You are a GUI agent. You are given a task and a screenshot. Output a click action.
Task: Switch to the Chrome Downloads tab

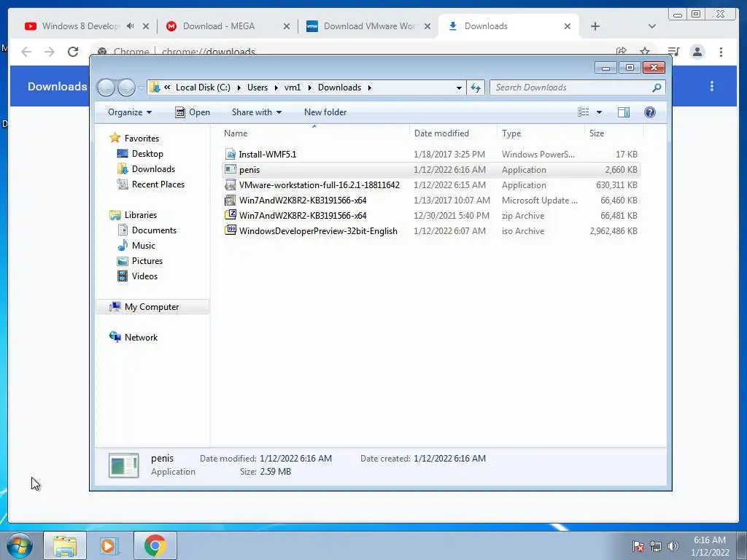point(508,26)
